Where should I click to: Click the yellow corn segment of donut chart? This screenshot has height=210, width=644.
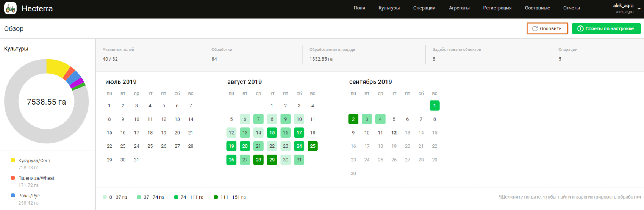[57, 67]
